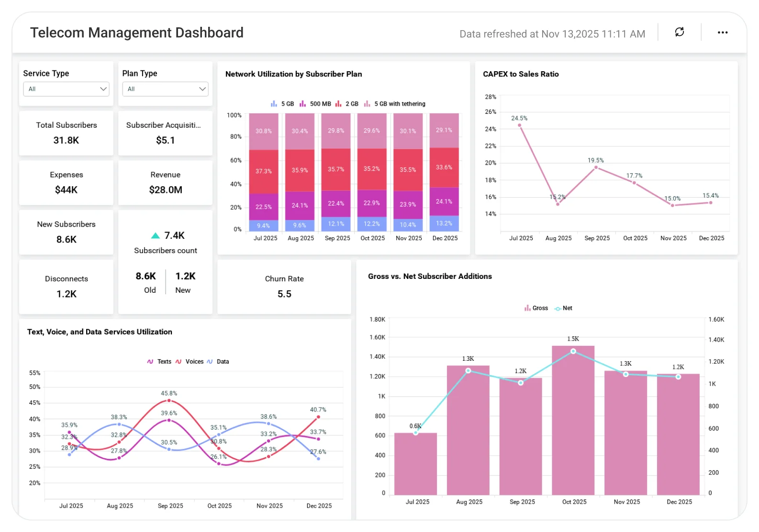The image size is (759, 532).
Task: Click the Subscriber Acquisition $5.1 card
Action: 165,133
